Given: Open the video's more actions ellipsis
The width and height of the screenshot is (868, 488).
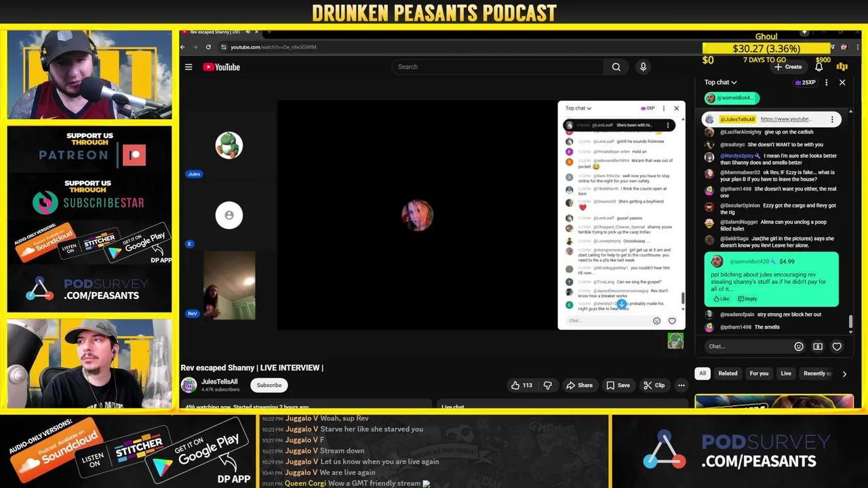Looking at the screenshot, I should 682,385.
